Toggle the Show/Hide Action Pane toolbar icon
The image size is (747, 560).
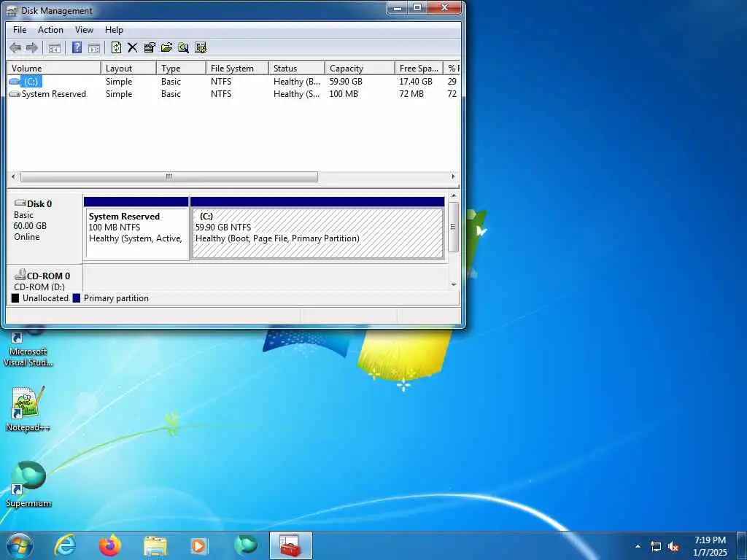point(94,47)
